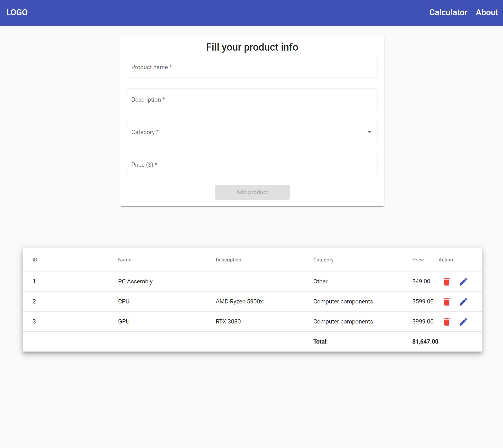Edit the CPU product entry

(464, 301)
